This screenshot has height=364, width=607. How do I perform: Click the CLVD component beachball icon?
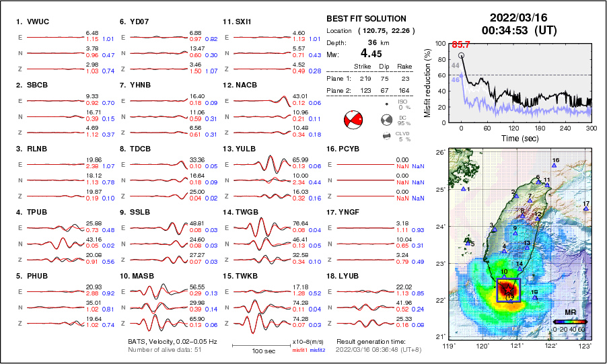(386, 137)
